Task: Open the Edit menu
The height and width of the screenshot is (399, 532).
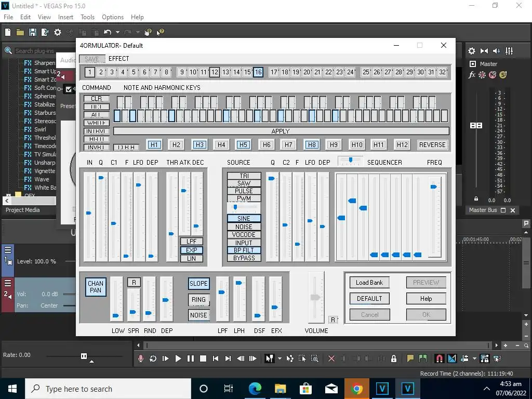Action: pyautogui.click(x=25, y=17)
